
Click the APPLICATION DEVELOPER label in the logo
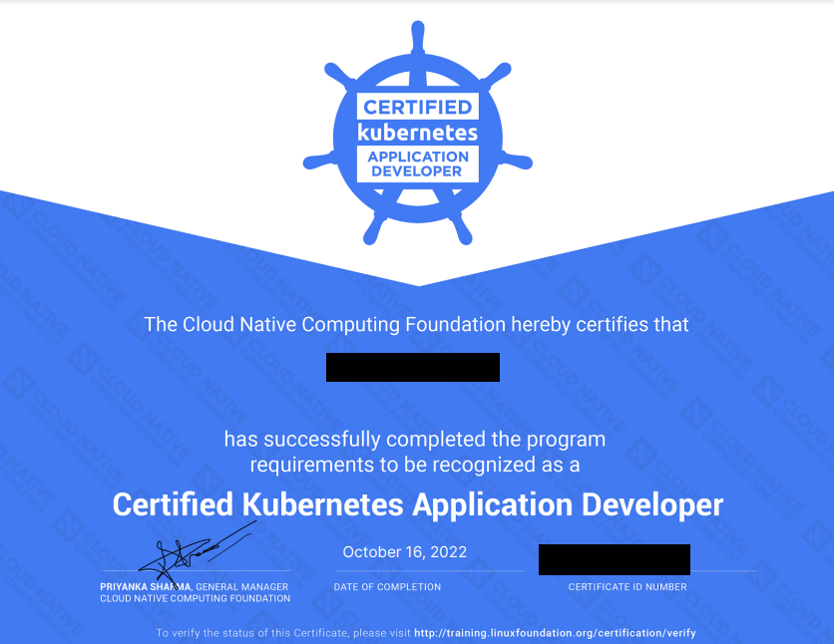click(x=417, y=162)
